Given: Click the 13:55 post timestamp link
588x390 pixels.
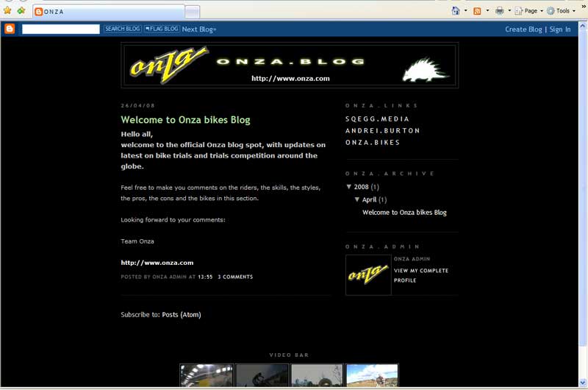Looking at the screenshot, I should [205, 277].
